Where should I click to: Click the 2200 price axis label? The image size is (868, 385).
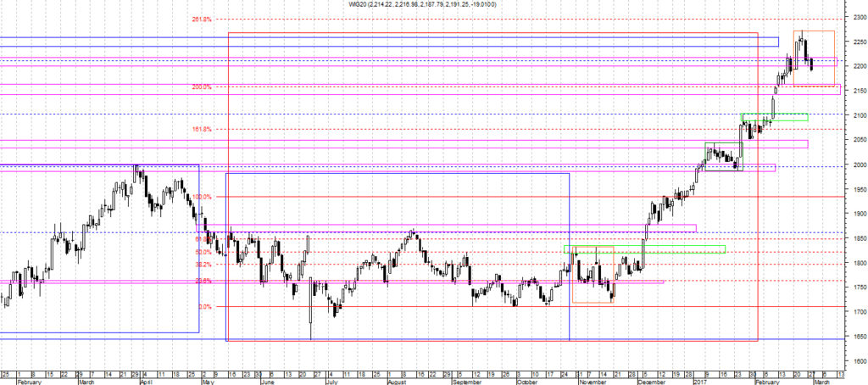860,66
